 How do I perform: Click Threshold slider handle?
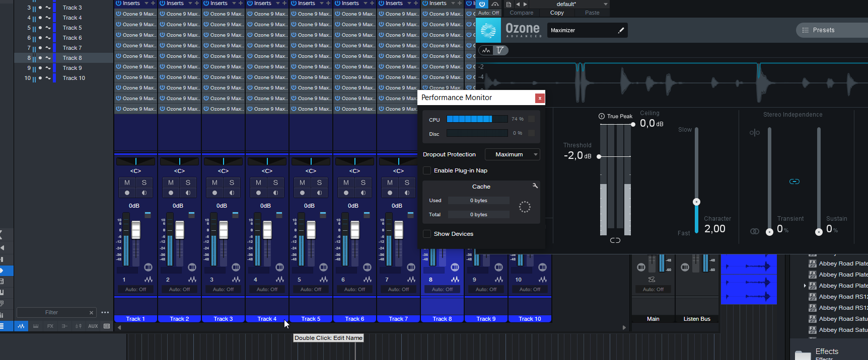[x=599, y=156]
